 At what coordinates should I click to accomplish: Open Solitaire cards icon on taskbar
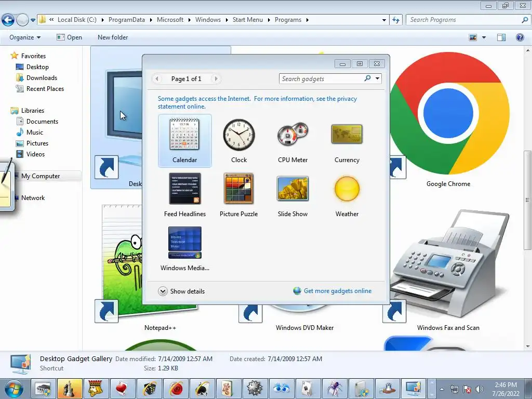pos(308,389)
